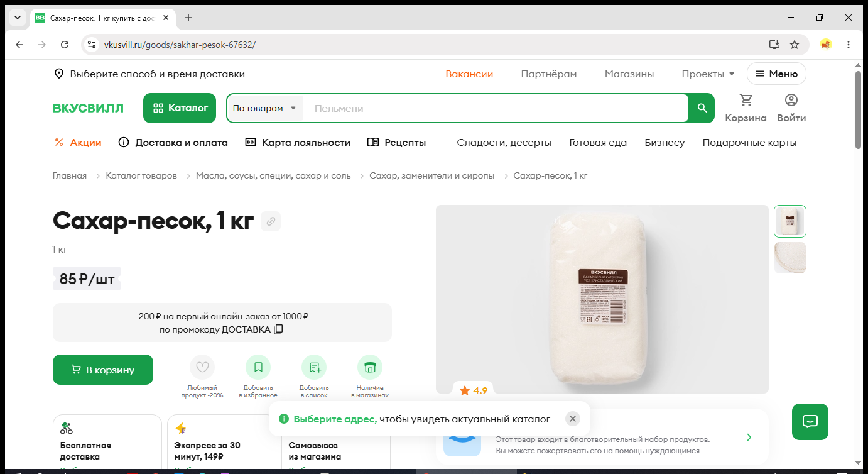Open the main sugar package photo
This screenshot has width=868, height=474.
click(x=602, y=299)
